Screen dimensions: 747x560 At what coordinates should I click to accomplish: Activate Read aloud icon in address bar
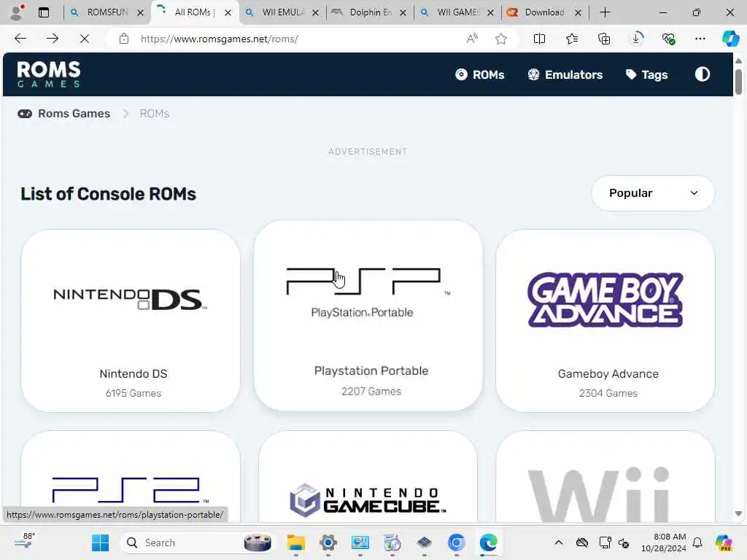point(472,39)
